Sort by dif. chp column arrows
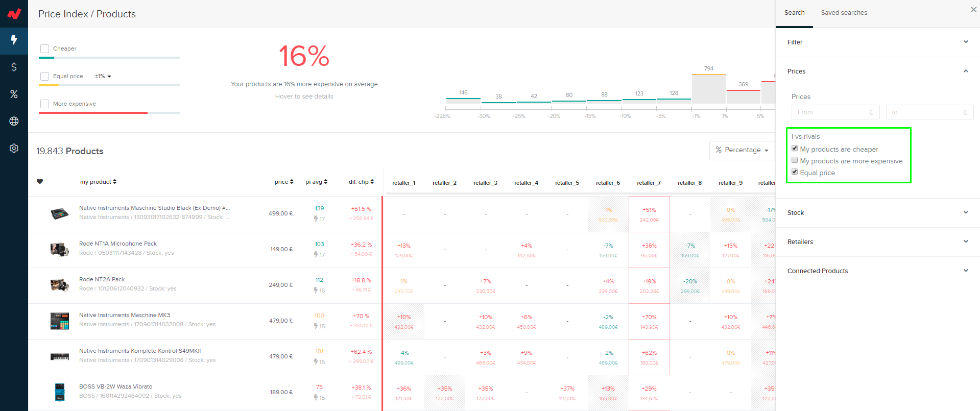 pyautogui.click(x=372, y=182)
